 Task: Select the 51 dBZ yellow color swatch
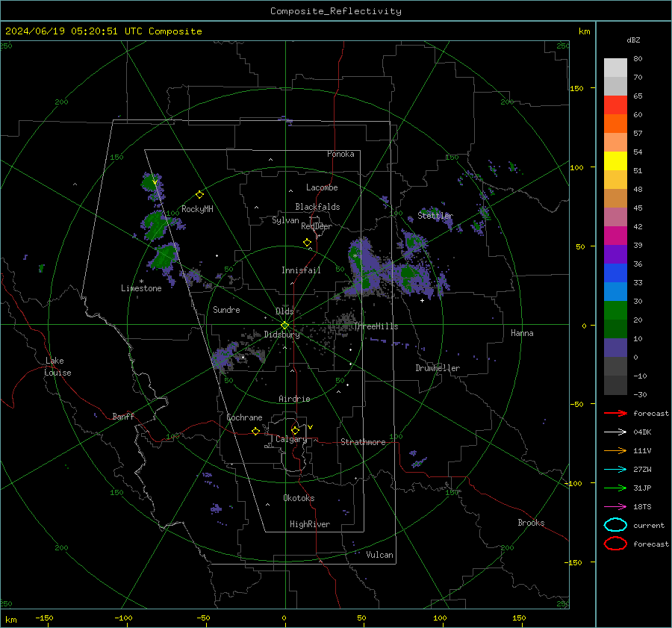(x=615, y=161)
